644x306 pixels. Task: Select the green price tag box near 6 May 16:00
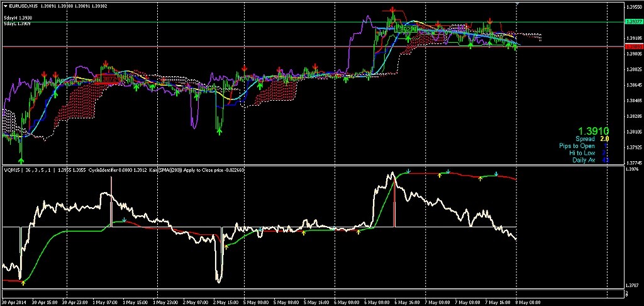(406, 29)
